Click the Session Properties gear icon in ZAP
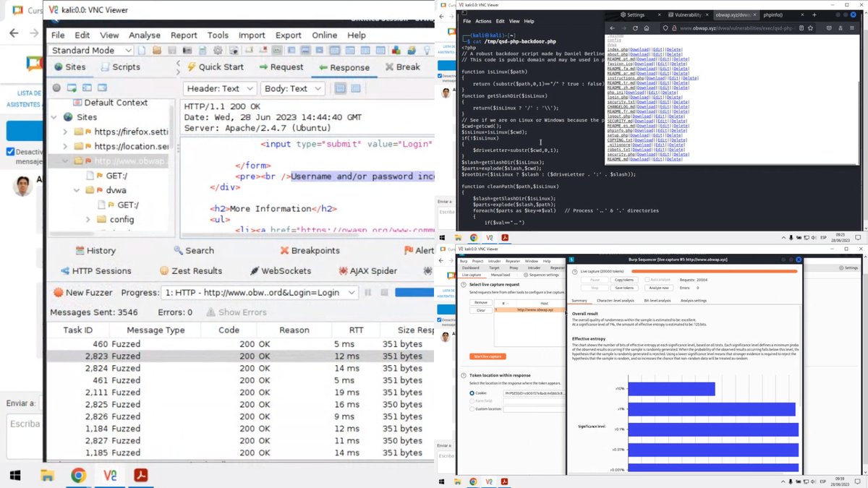The width and height of the screenshot is (868, 488). point(218,51)
